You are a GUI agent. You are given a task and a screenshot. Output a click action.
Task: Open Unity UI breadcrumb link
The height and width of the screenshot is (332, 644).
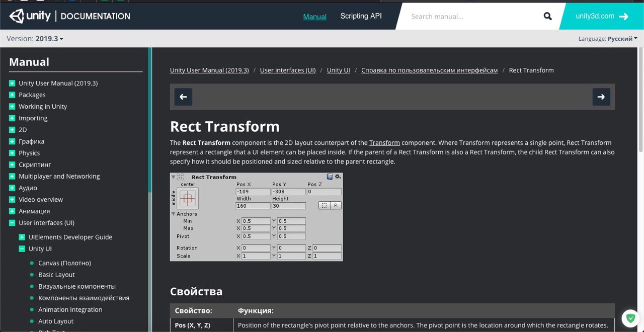[339, 70]
